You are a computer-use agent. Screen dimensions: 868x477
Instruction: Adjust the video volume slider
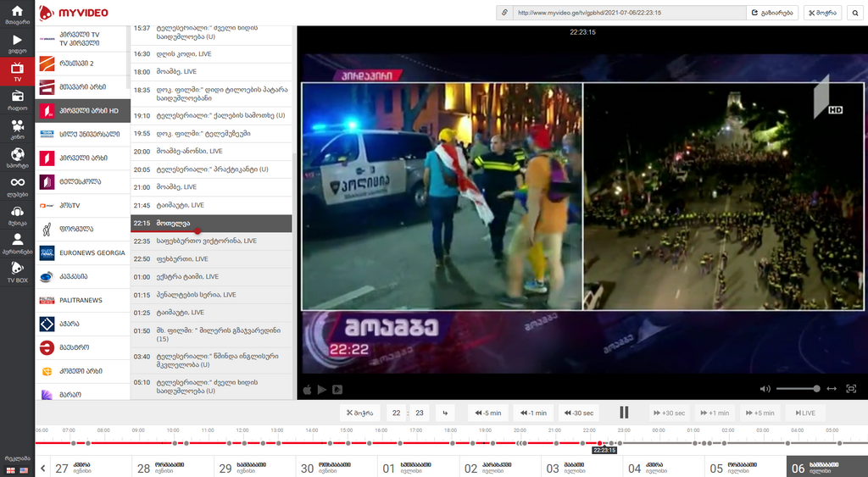point(798,389)
